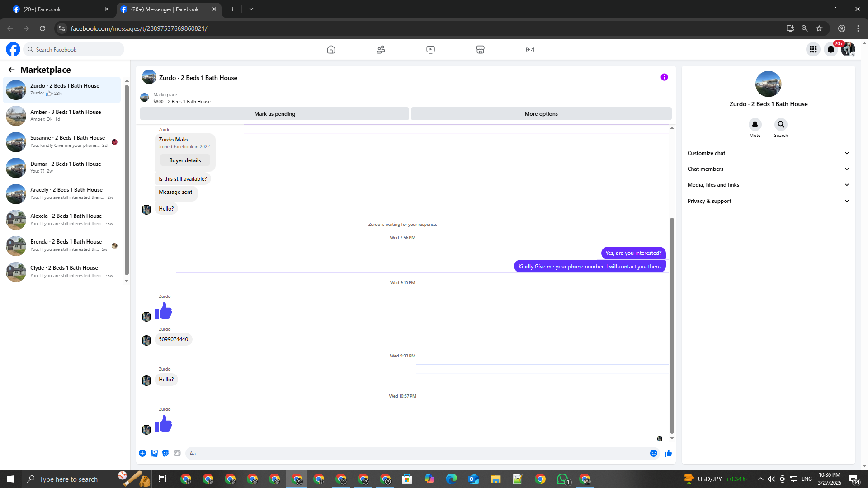Send a thumbs-up like
This screenshot has width=868, height=488.
[668, 453]
